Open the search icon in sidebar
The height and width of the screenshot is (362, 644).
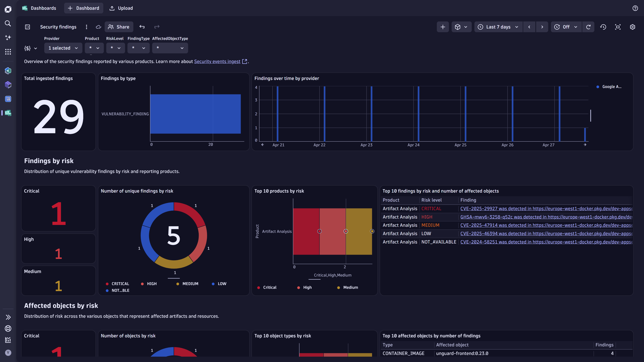tap(8, 23)
